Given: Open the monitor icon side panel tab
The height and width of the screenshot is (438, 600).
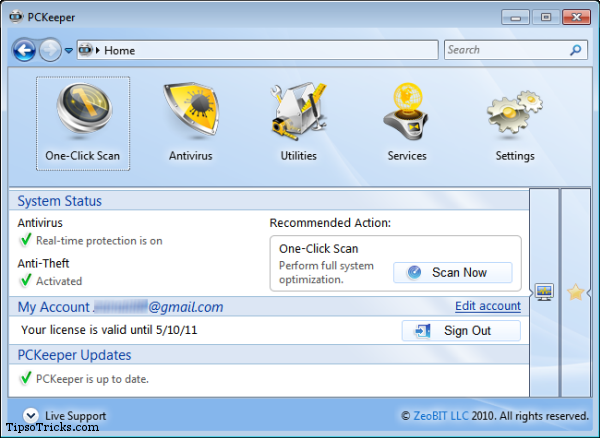Looking at the screenshot, I should point(544,293).
